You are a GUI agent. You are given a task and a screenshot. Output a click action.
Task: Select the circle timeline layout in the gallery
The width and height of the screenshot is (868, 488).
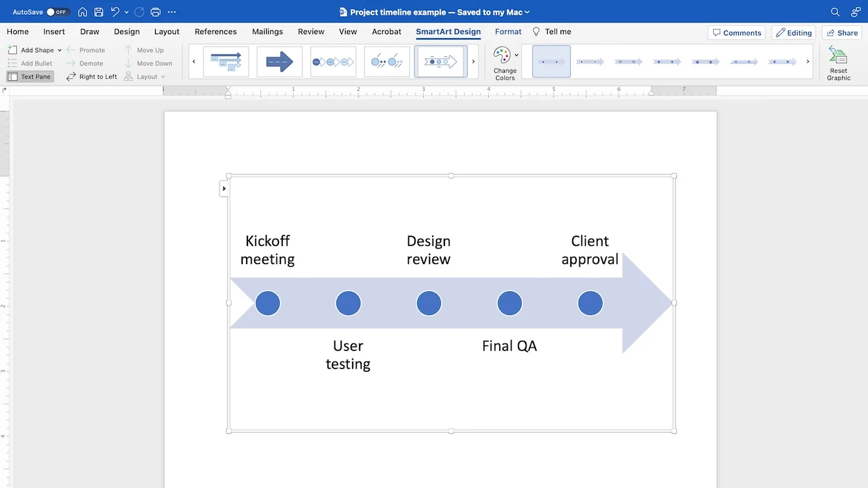(386, 61)
